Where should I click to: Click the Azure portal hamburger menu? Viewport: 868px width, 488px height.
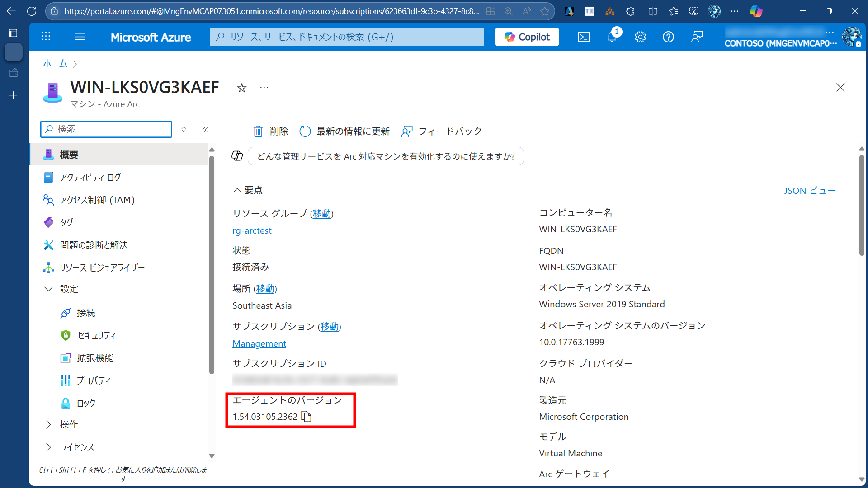(x=80, y=37)
